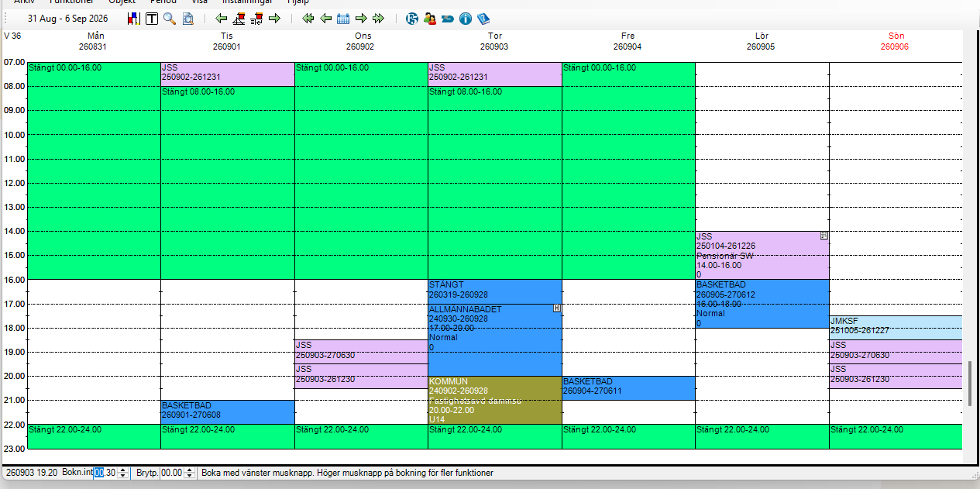Open the print preview document icon
Viewport: 980px width, 489px height.
pyautogui.click(x=187, y=18)
